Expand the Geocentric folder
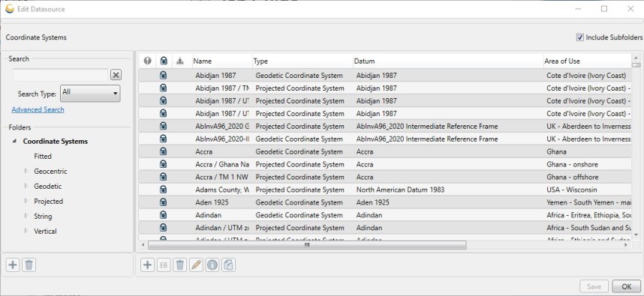Viewport: 644px width, 296px height. 26,171
